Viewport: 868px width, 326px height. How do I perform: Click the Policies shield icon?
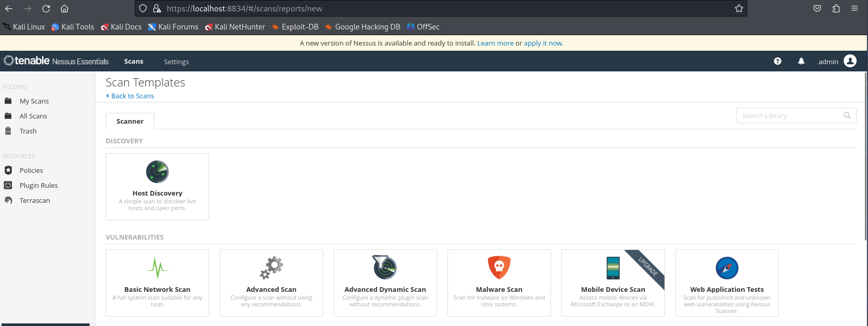click(8, 170)
